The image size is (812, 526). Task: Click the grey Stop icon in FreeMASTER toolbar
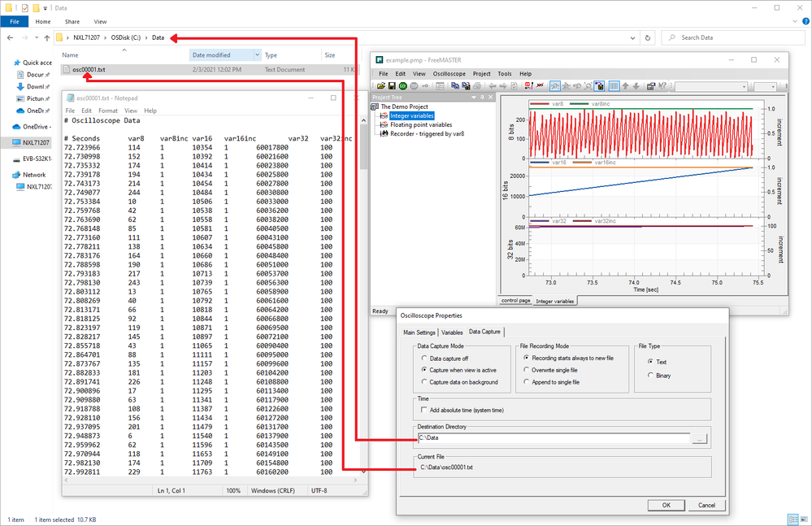[413, 86]
